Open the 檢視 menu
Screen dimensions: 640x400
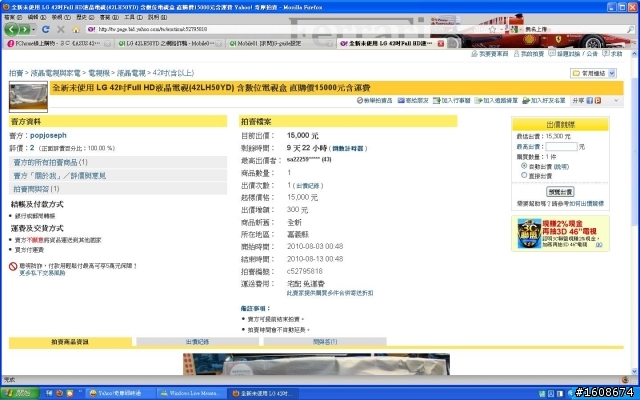tap(61, 18)
